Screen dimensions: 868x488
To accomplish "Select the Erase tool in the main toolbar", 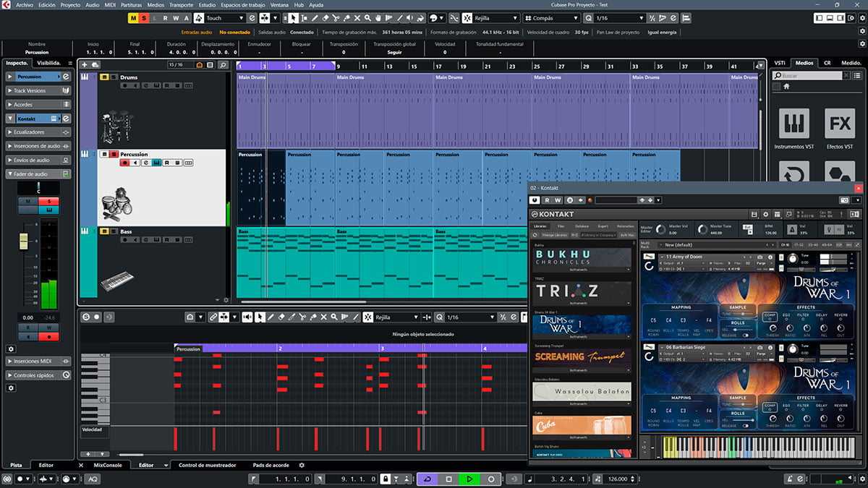I will click(325, 17).
